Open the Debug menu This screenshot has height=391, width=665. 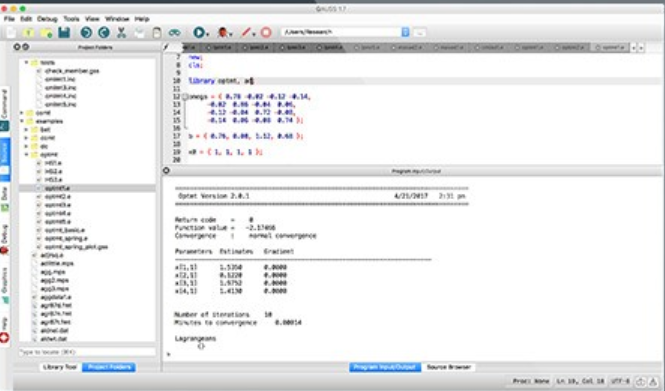click(x=47, y=19)
